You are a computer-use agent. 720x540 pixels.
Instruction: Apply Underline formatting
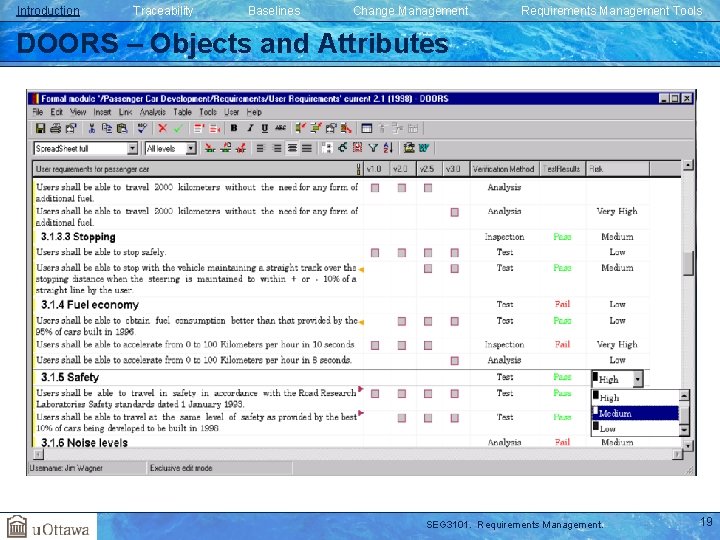pos(265,129)
